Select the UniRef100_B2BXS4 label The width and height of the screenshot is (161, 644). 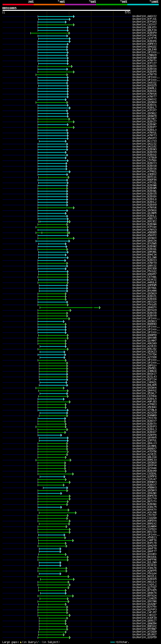click(144, 69)
